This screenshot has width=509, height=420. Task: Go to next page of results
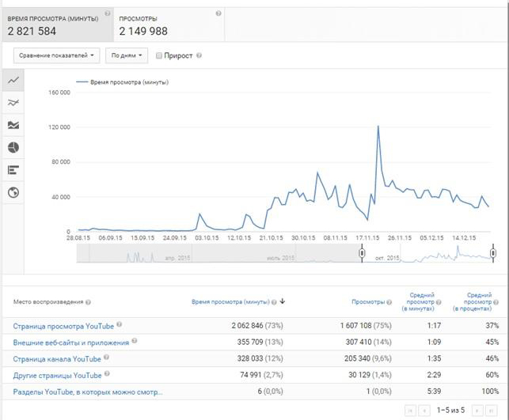pos(478,410)
